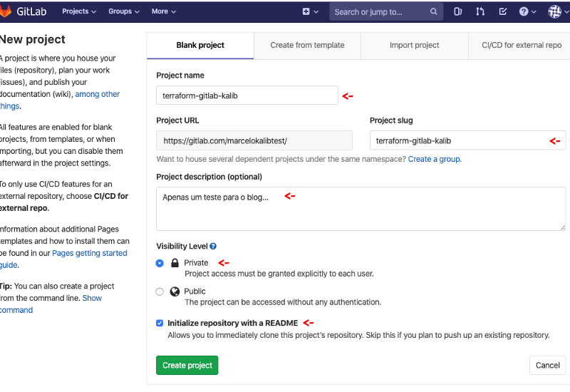Switch to the Blank project tab
Screen dimensions: 570x392
(200, 46)
